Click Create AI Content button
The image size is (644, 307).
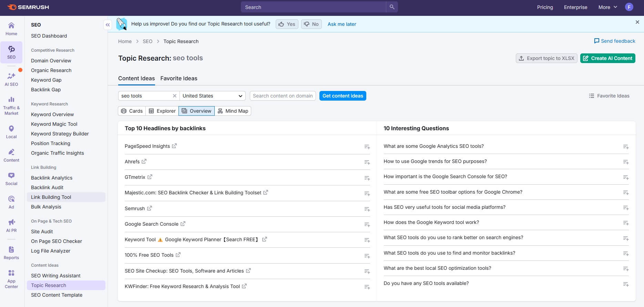608,58
